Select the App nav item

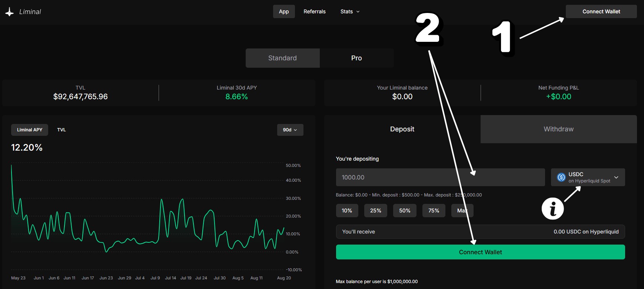pos(284,11)
